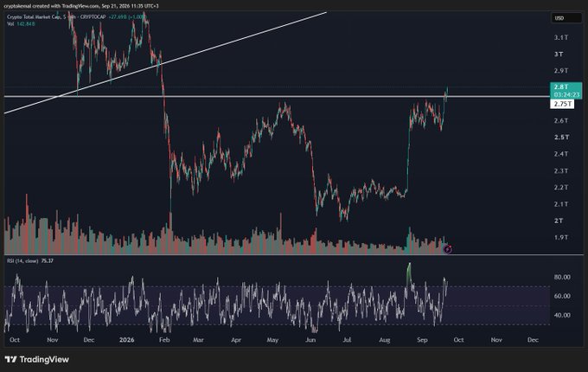Click the Aug label on time axis
588x372 pixels.
tap(385, 340)
